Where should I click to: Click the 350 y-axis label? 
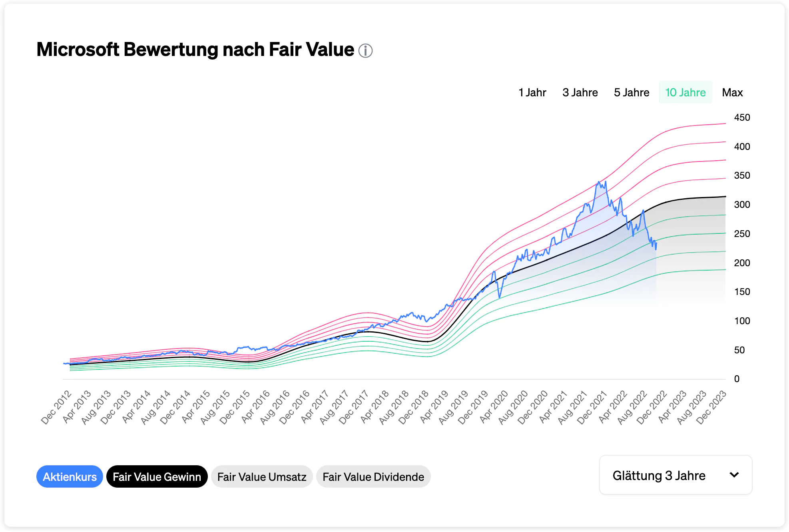[x=742, y=175]
